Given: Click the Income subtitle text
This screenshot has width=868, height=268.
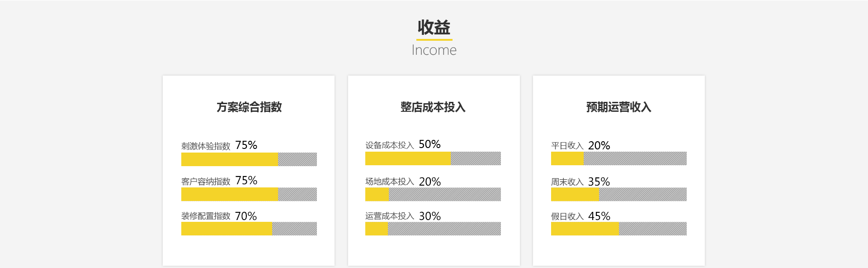Looking at the screenshot, I should pos(434,50).
